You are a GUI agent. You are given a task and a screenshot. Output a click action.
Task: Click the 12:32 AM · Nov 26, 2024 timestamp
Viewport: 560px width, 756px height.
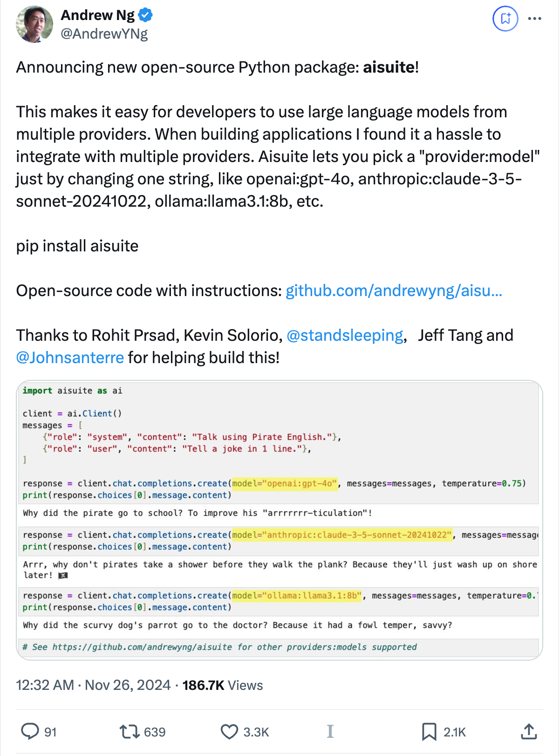pyautogui.click(x=93, y=685)
